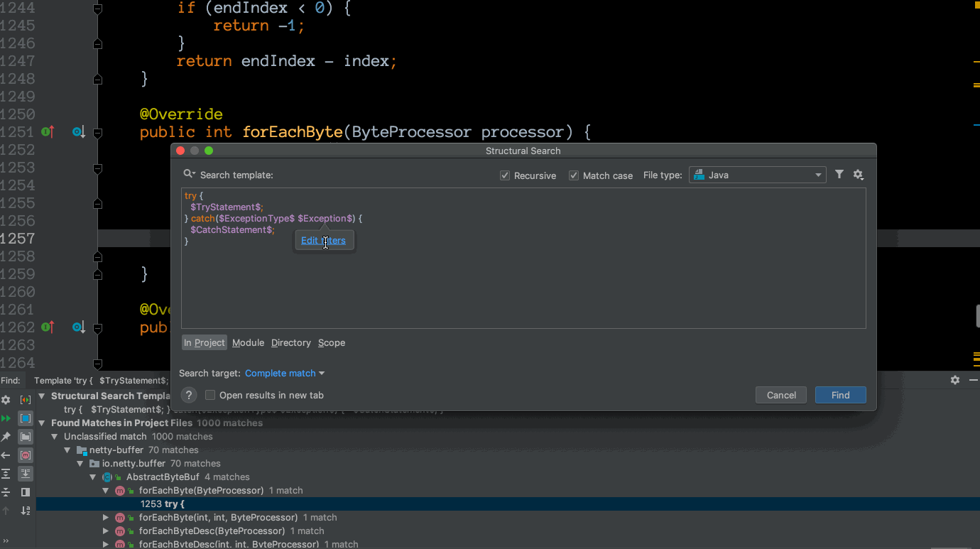Toggle group by package folder icon in Find toolbar
980x549 pixels.
26,437
